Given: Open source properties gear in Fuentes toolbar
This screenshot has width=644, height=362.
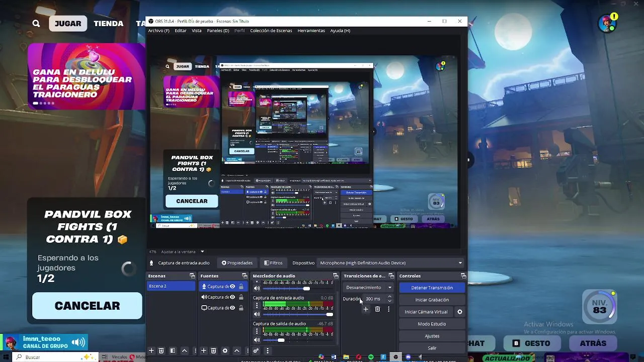Looking at the screenshot, I should (x=225, y=350).
